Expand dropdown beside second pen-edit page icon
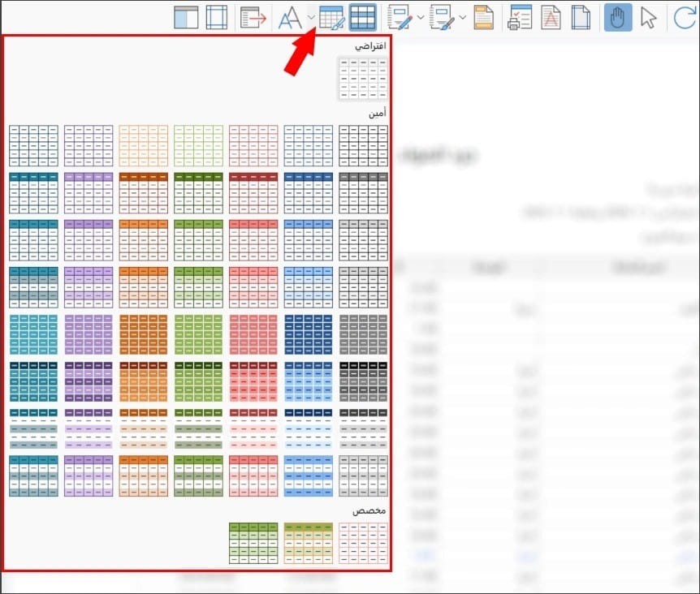The width and height of the screenshot is (700, 594). [463, 17]
